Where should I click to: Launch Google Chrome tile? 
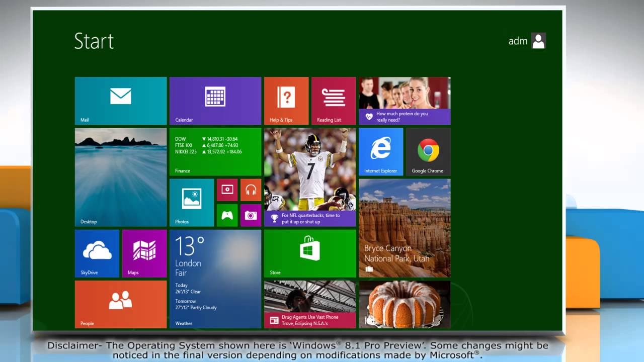428,151
